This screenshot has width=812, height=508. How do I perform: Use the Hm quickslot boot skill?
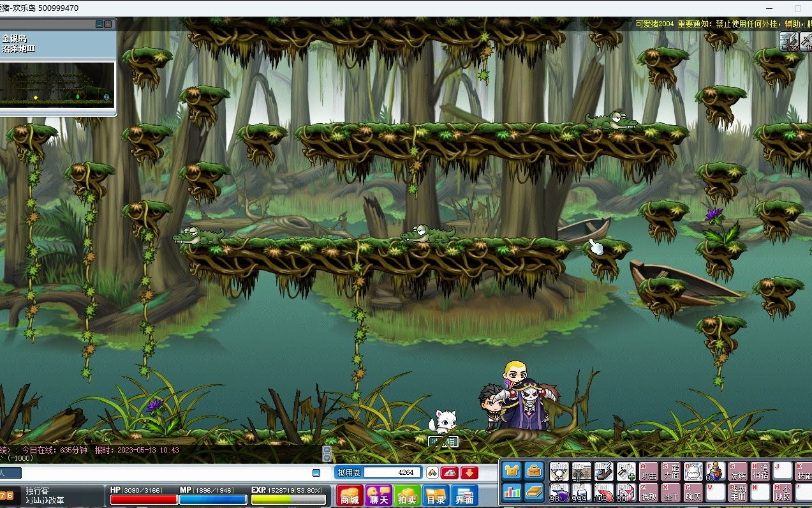click(604, 472)
